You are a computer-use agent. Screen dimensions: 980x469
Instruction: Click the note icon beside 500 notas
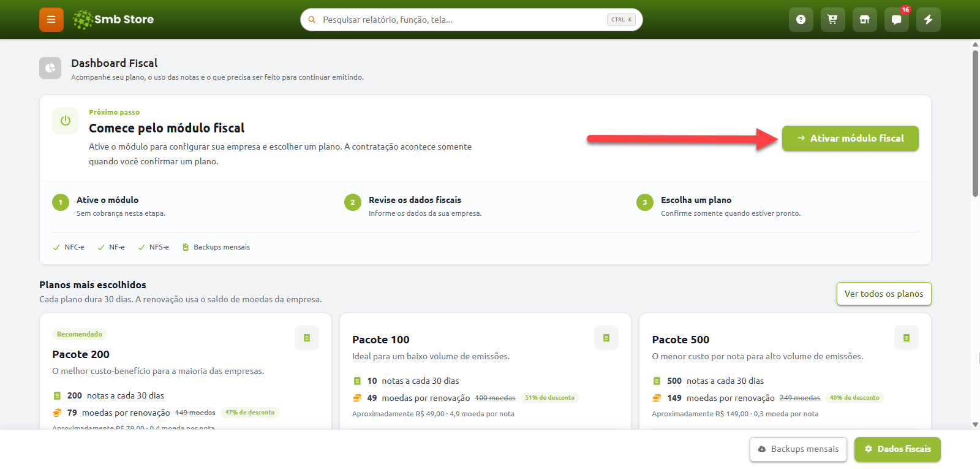click(x=657, y=381)
